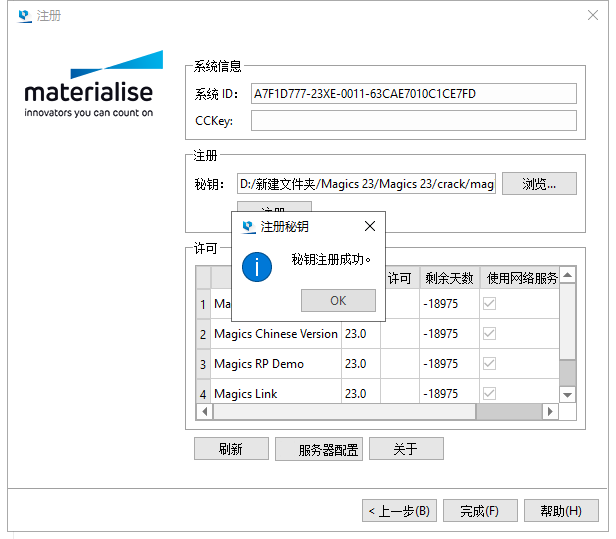This screenshot has height=539, width=616.
Task: Toggle network checkbox for Magics Link
Action: click(x=489, y=393)
